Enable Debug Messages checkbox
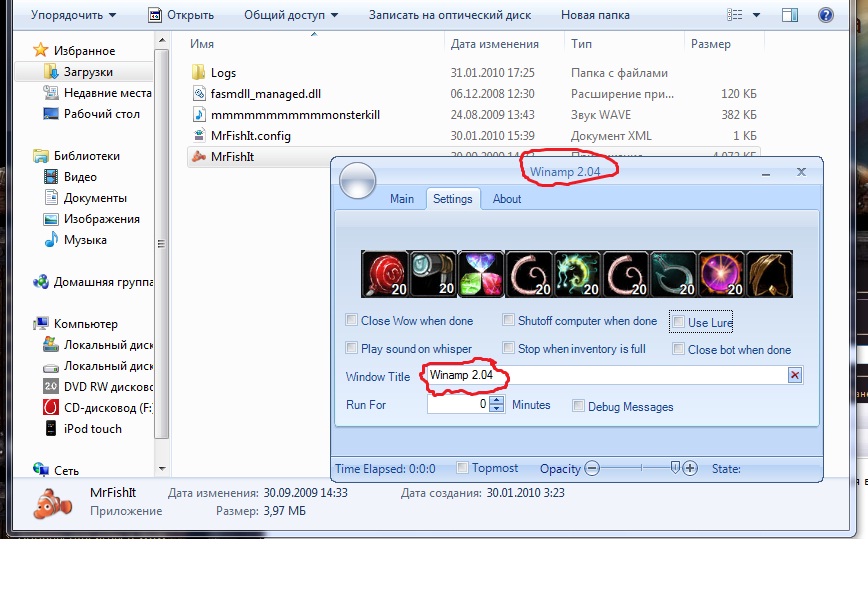868x614 pixels. coord(578,406)
